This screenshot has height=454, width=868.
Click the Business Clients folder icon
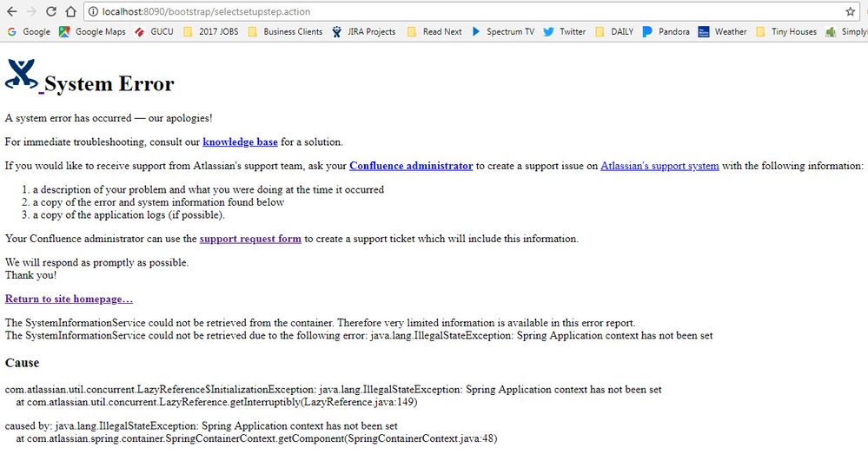[253, 32]
